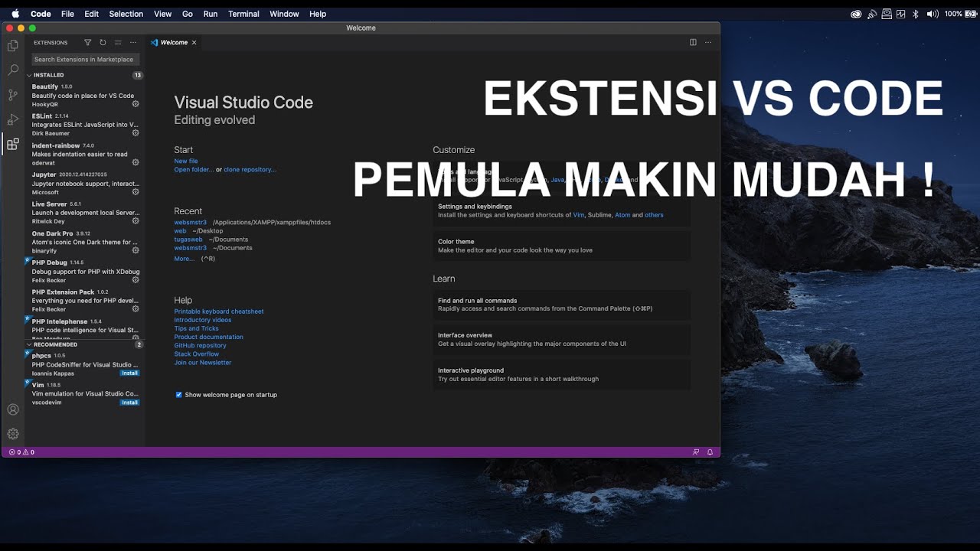Install the phpcs extension
This screenshot has height=551, width=980.
click(x=130, y=373)
